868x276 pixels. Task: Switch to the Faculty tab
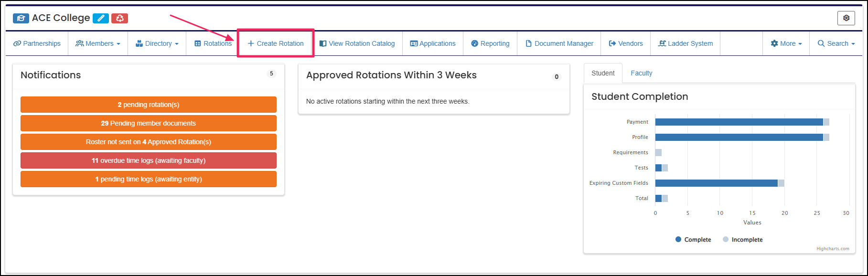[641, 73]
